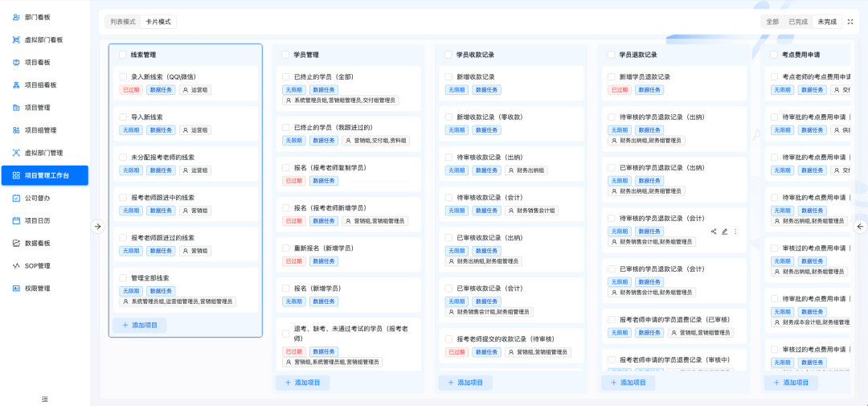This screenshot has width=868, height=406.
Task: Open card 已审核的学员退款记录（会计）
Action: 674,281
